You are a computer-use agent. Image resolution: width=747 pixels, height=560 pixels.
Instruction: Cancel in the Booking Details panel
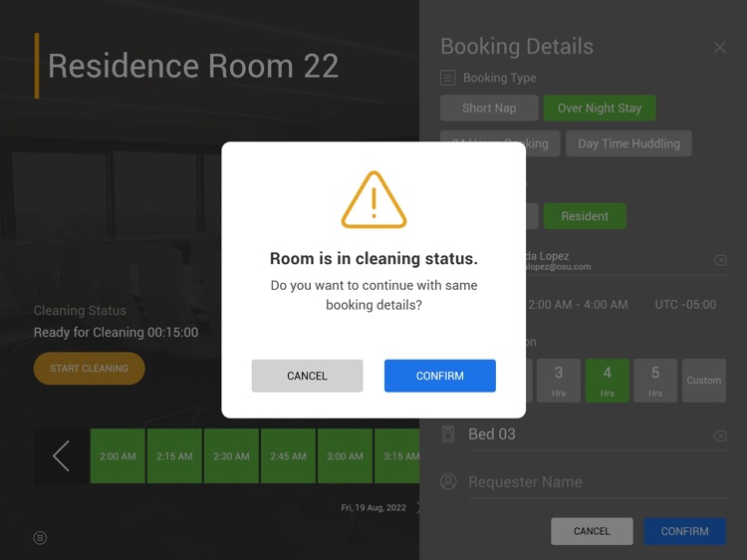tap(592, 531)
